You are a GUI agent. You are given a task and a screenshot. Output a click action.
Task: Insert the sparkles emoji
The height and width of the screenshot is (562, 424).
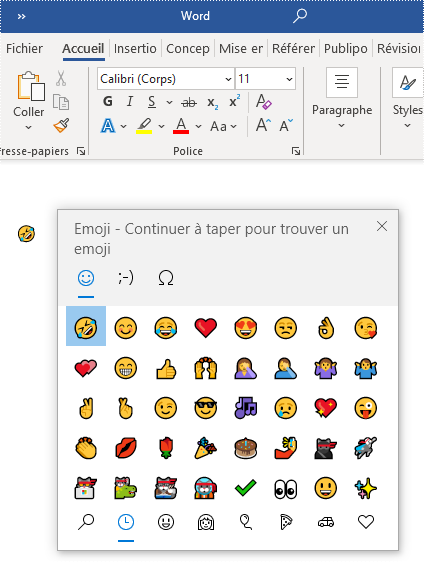coord(366,488)
